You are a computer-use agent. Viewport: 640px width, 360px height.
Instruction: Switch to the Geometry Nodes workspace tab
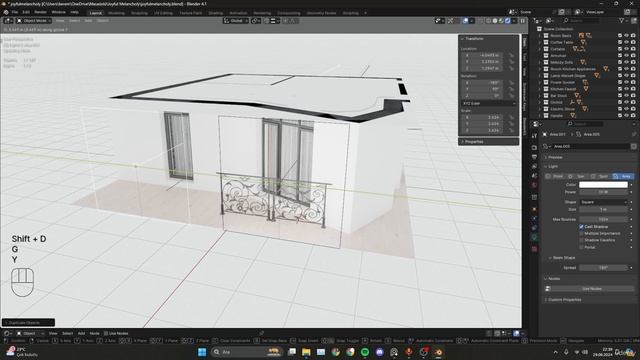click(321, 13)
